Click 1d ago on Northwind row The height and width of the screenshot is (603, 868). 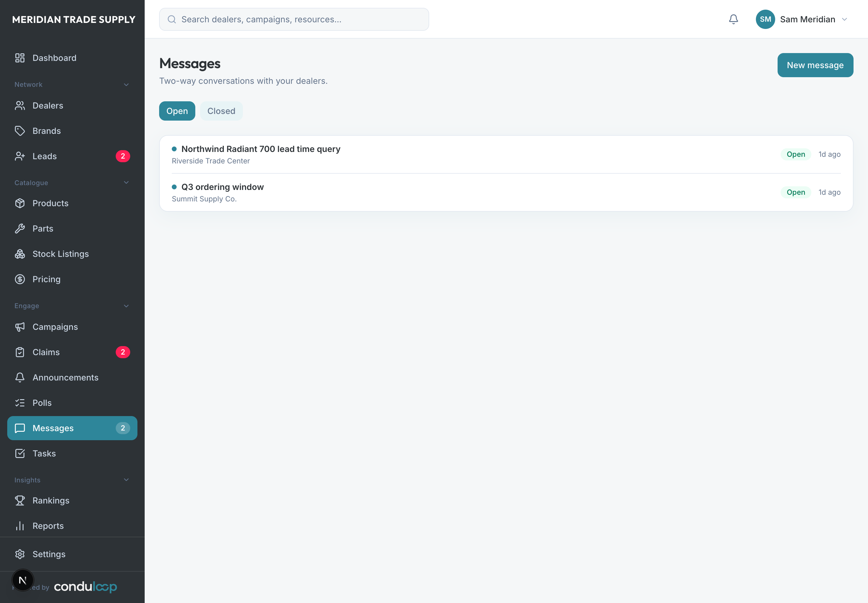tap(829, 154)
